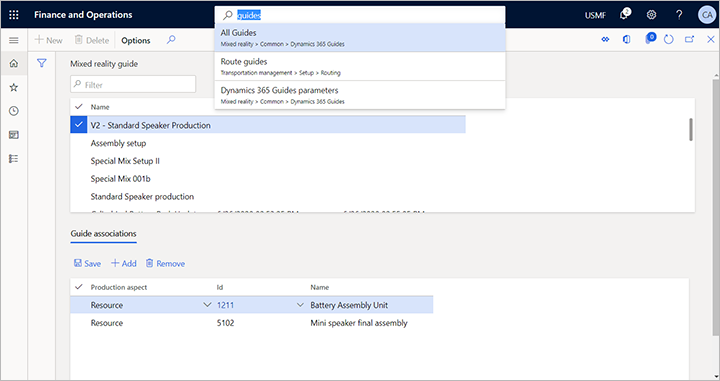Click guide list vertical scrollbar
The image size is (720, 381).
coord(691,129)
